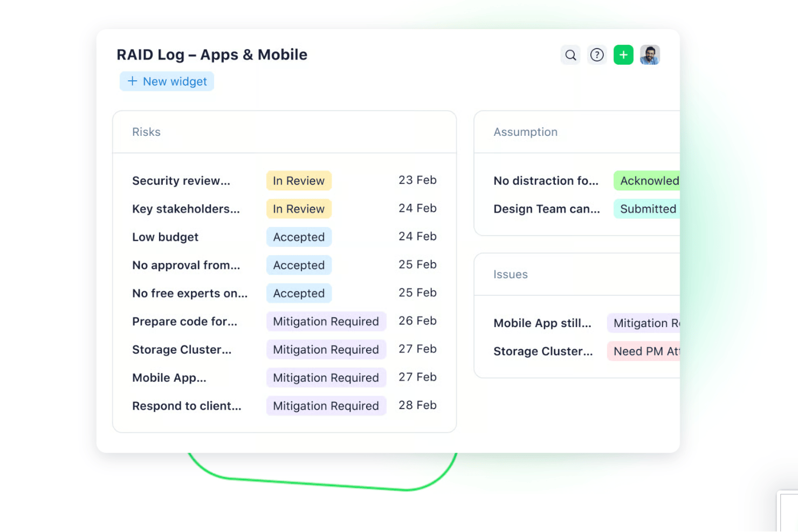
Task: Open the help question mark icon
Action: pyautogui.click(x=597, y=55)
